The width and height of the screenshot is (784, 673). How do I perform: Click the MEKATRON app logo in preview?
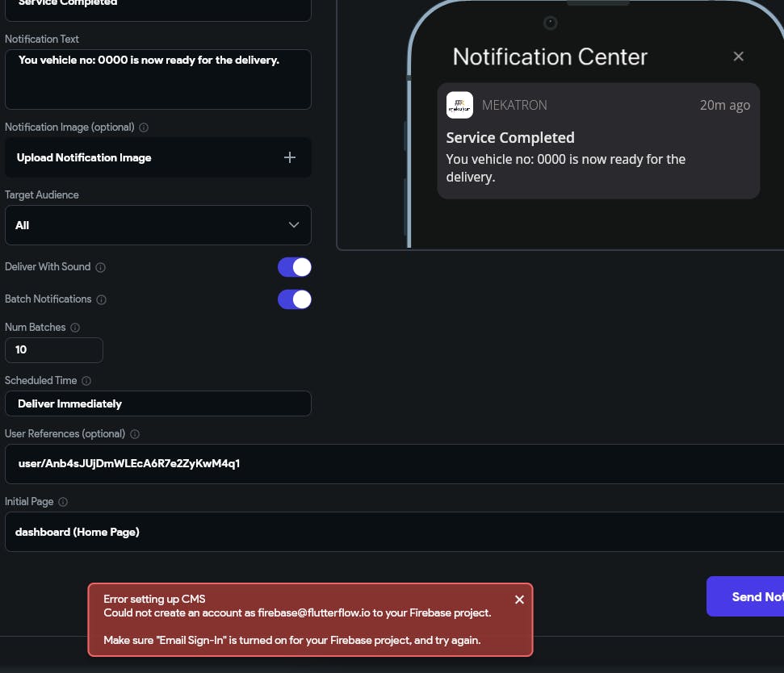click(459, 105)
